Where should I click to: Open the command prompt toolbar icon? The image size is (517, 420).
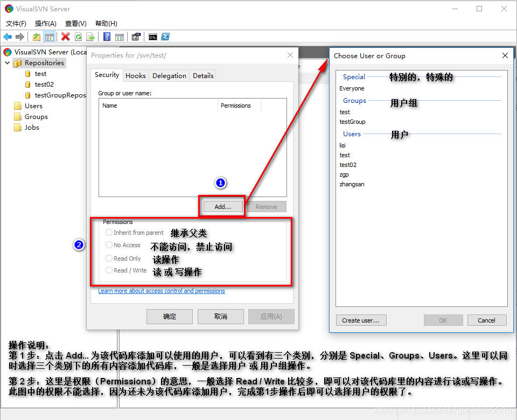[x=152, y=37]
